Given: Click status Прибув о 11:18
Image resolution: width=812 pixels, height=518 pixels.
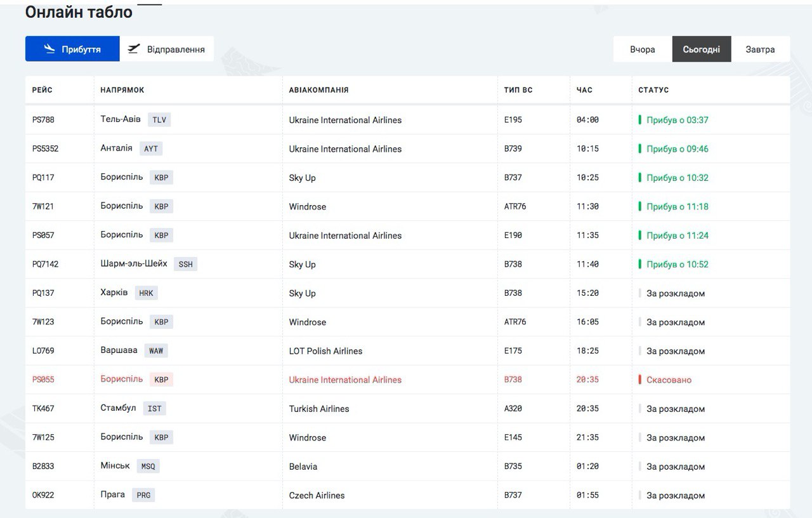Looking at the screenshot, I should (x=677, y=207).
